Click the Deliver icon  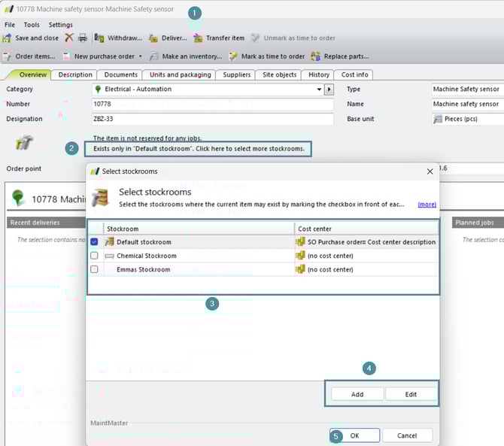pyautogui.click(x=153, y=38)
